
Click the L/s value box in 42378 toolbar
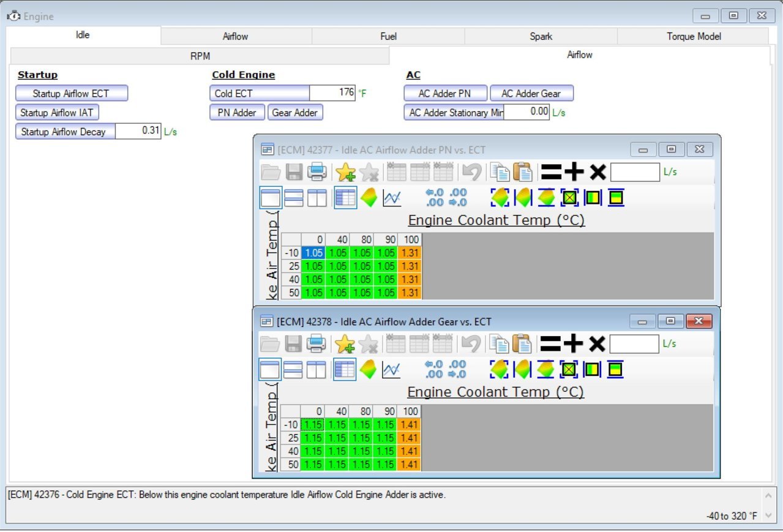pyautogui.click(x=634, y=344)
